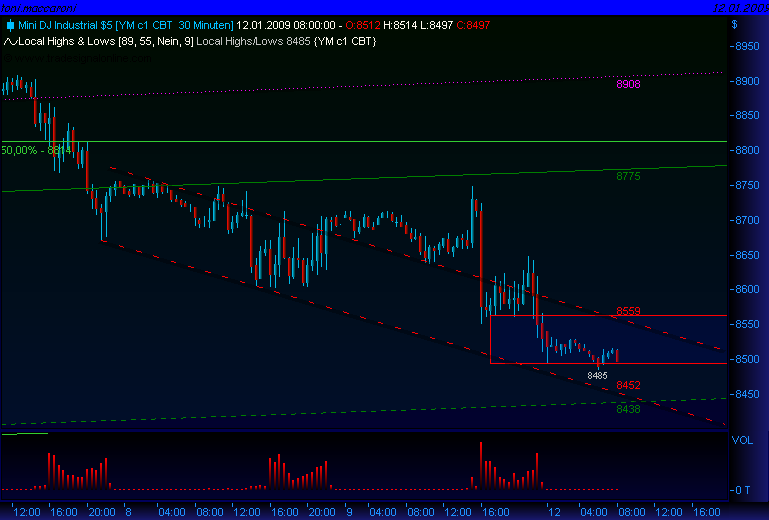Screen dimensions: 769x520
Task: Select the Local Highs & Lows indicator name
Action: click(x=67, y=42)
